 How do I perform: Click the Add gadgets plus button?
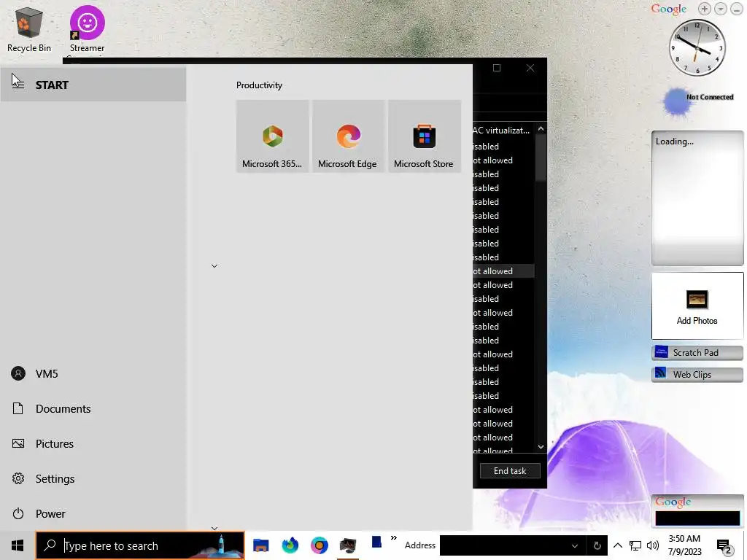(704, 9)
